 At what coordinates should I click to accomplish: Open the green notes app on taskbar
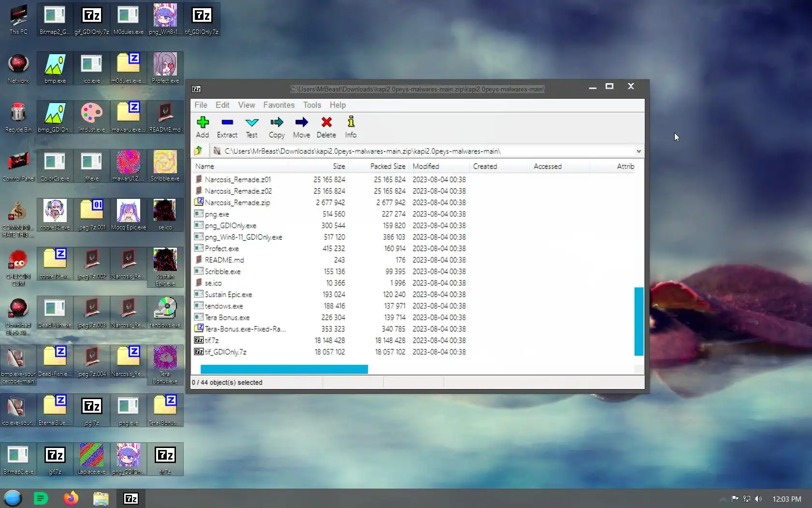coord(41,498)
